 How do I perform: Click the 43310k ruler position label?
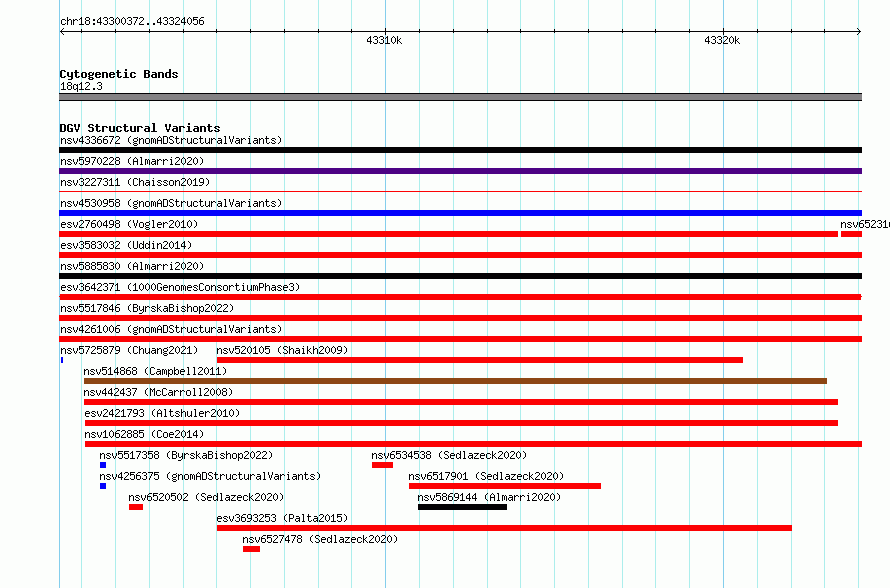384,40
